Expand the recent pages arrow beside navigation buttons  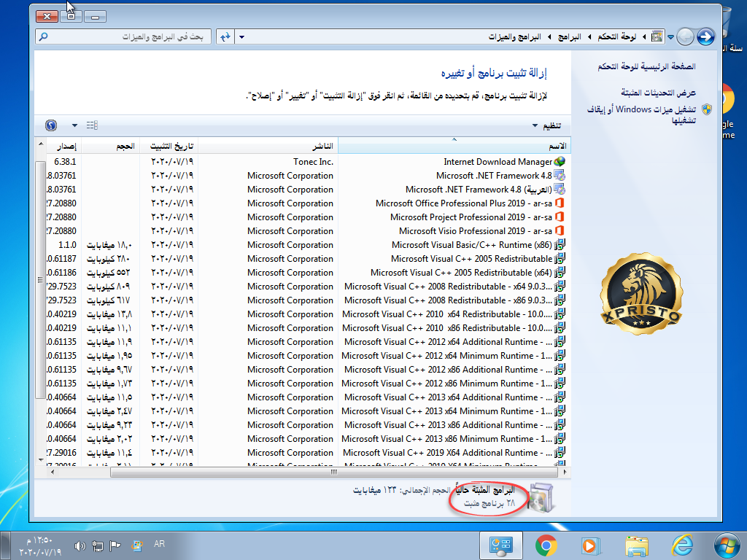click(670, 36)
